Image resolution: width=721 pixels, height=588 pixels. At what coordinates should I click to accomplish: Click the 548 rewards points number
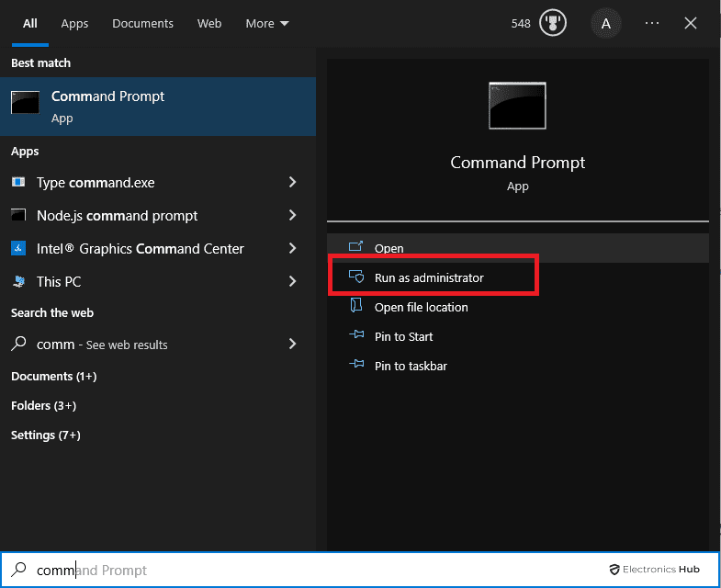coord(521,24)
